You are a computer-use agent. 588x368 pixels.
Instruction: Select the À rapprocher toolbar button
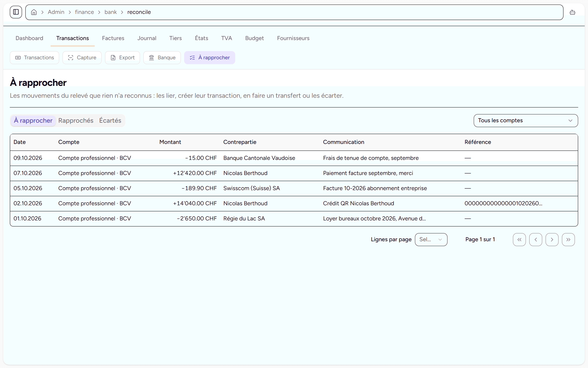tap(210, 58)
